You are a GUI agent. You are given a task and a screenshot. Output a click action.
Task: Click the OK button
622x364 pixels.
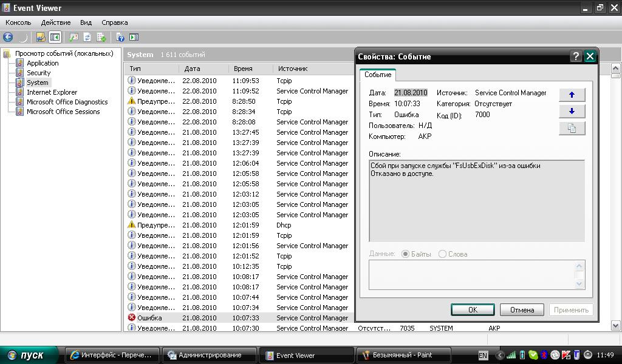point(473,310)
